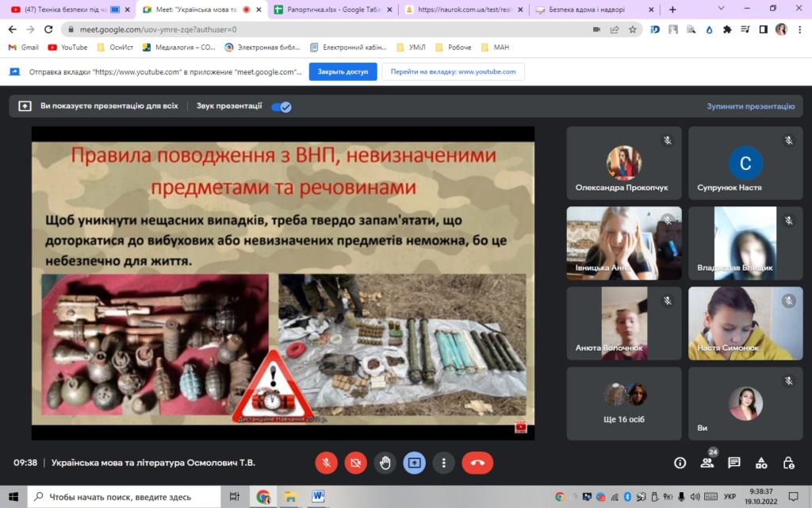Open Chrome's three-dot main menu
Viewport: 812px width, 508px height.
(799, 29)
